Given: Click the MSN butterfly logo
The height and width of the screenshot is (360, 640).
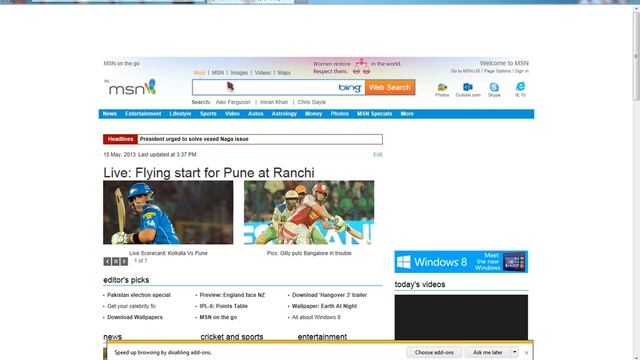Looking at the screenshot, I should point(133,87).
